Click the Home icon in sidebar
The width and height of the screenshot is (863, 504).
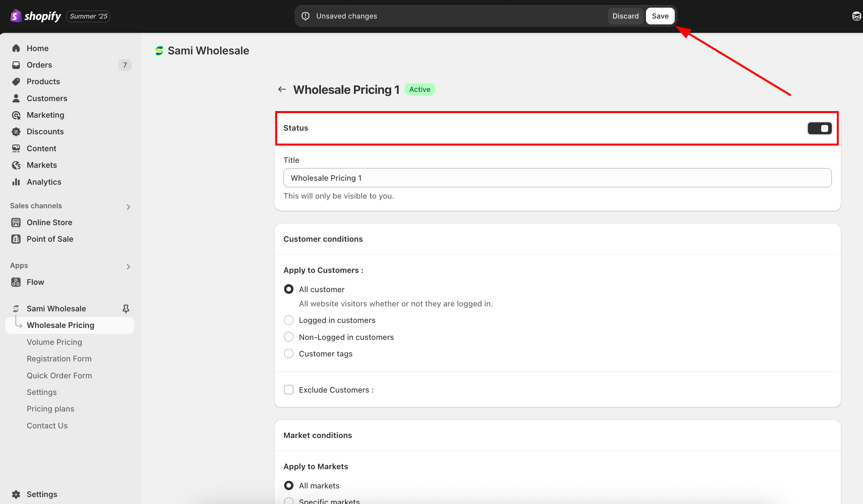coord(16,48)
